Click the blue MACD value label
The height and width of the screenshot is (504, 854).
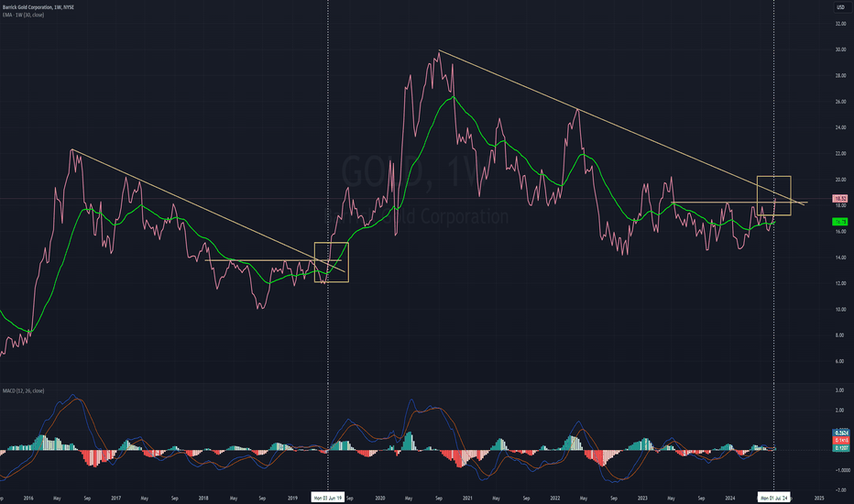point(840,433)
